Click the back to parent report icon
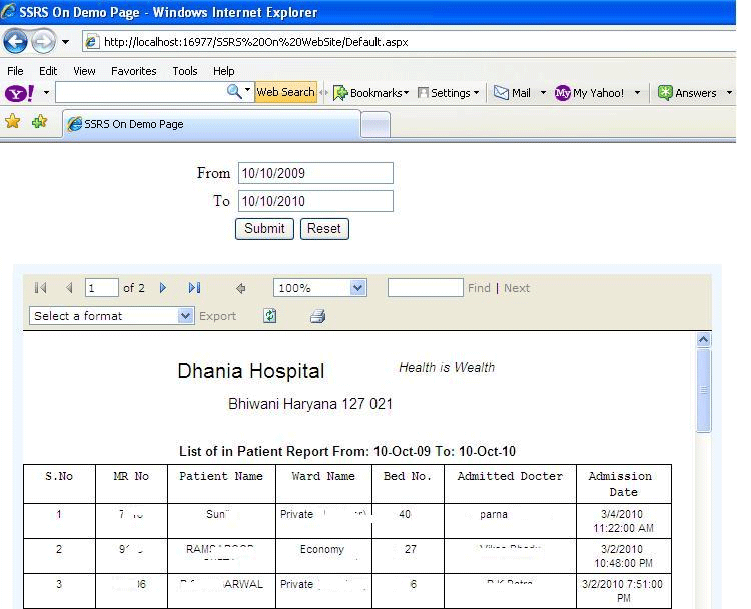 click(x=241, y=288)
